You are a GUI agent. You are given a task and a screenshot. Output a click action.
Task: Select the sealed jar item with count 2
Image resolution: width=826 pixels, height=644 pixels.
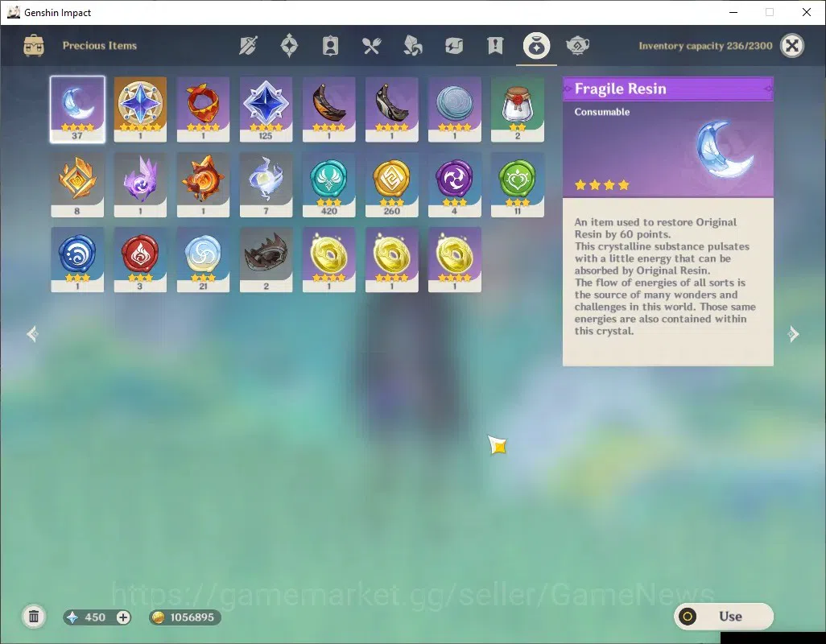(518, 109)
